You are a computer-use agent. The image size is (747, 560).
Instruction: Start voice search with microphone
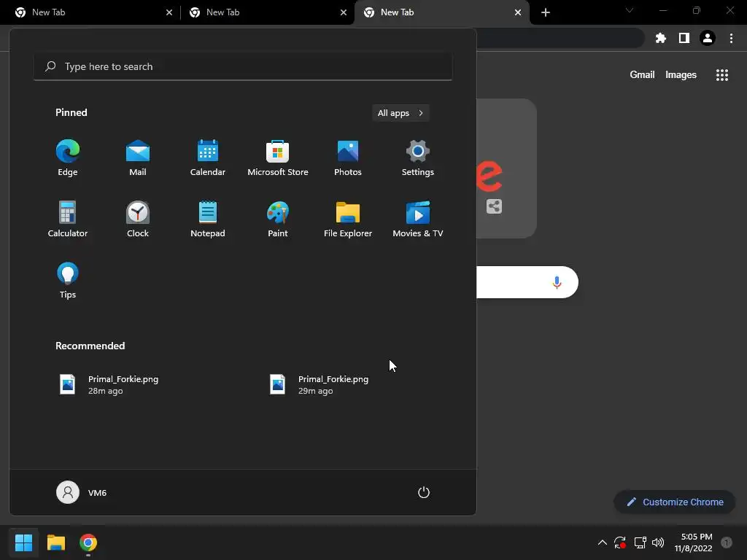(x=557, y=282)
